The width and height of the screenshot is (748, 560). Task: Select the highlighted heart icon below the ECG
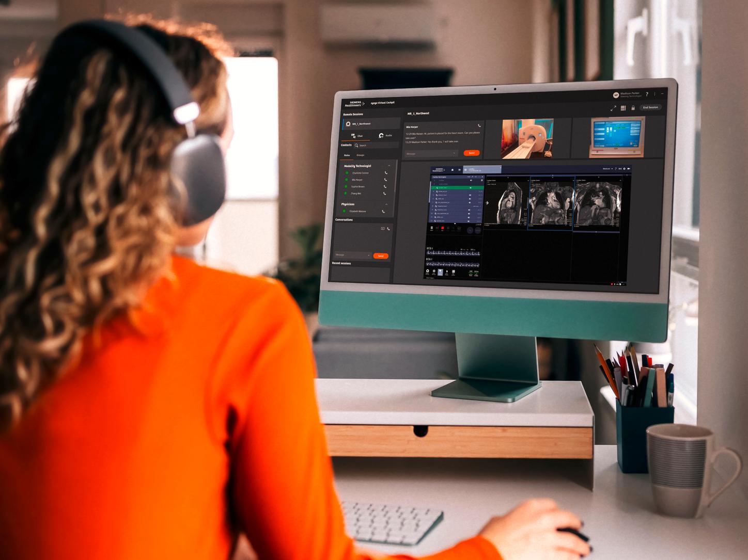[440, 272]
